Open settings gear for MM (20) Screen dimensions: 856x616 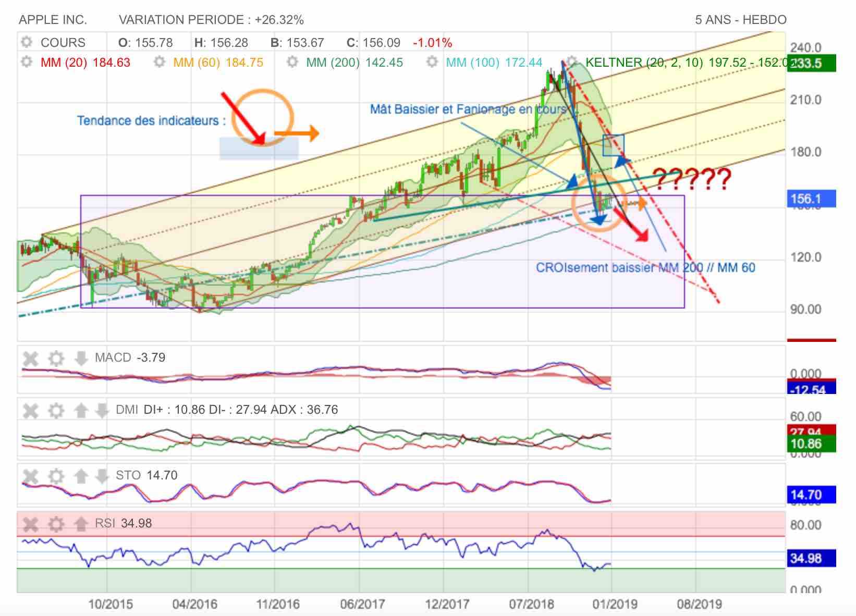pos(26,62)
